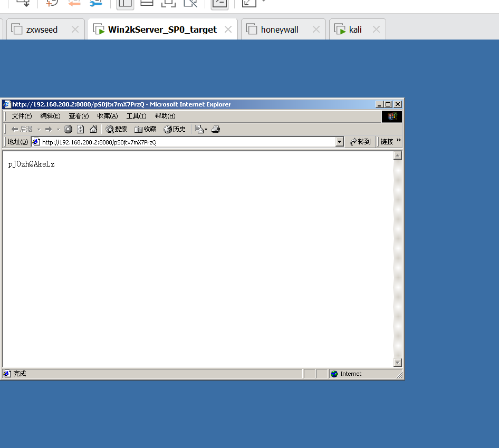Click the VM icon on the honeywall tab
This screenshot has width=499, height=448.
point(252,30)
